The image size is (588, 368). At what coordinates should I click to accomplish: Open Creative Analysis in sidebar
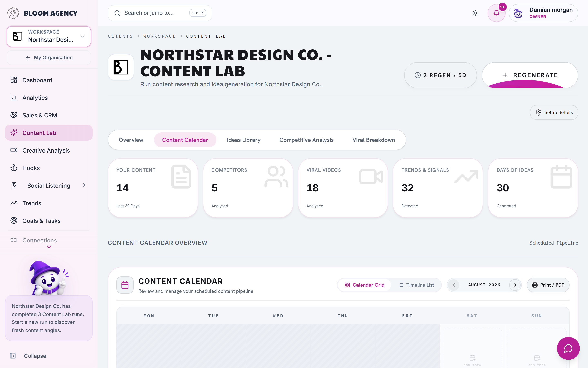point(49,150)
